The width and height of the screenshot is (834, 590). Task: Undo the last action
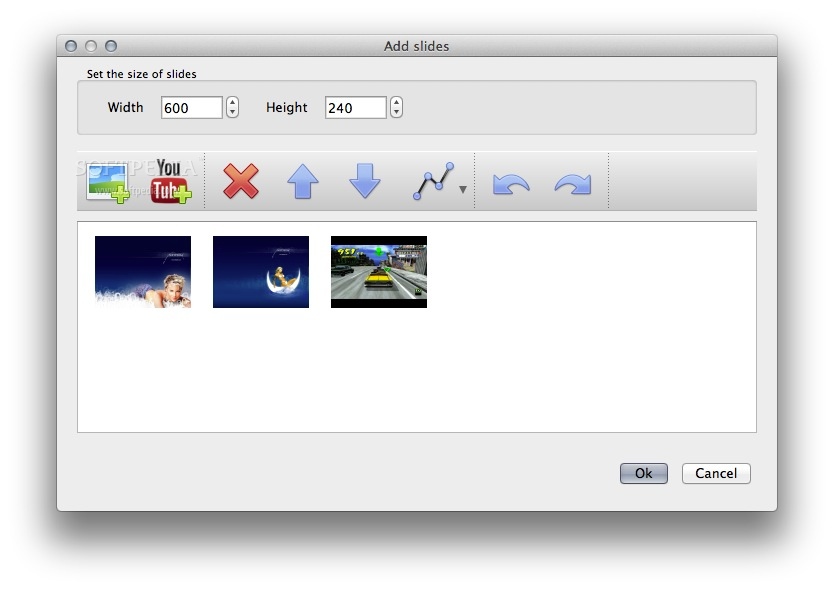coord(511,184)
